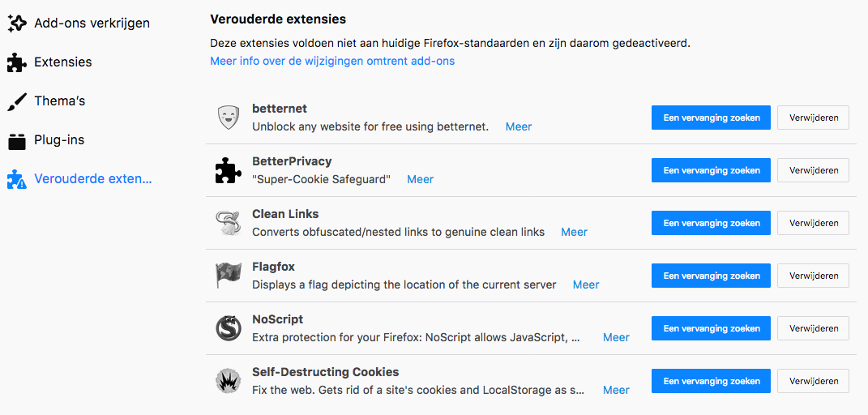Remove the Clean Links extension

813,223
